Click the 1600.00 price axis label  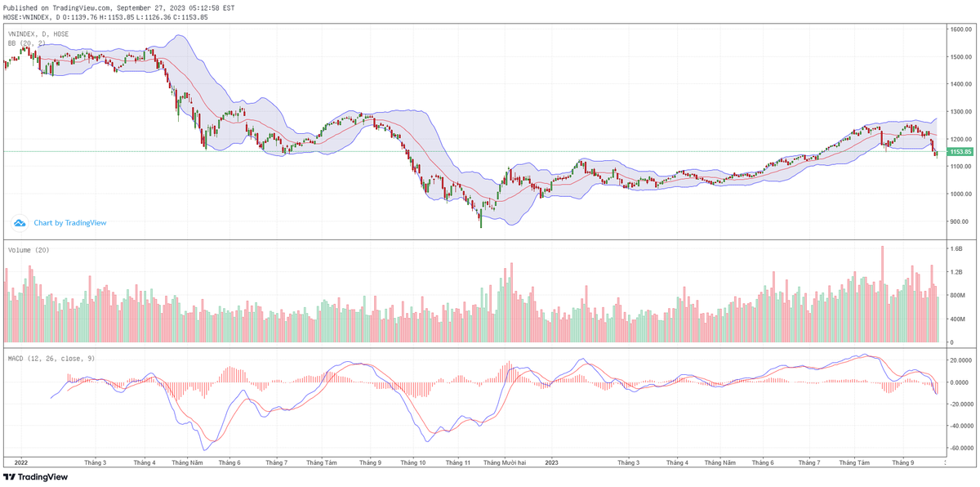click(960, 29)
